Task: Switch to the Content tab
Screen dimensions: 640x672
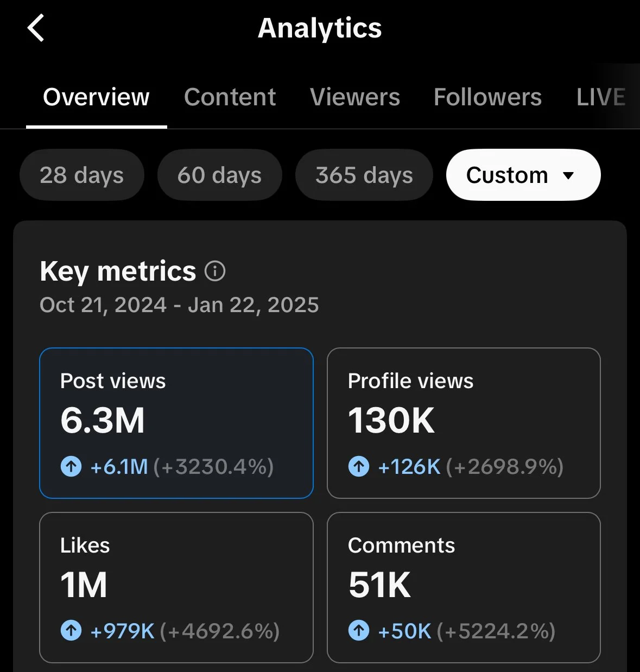Action: click(x=230, y=97)
